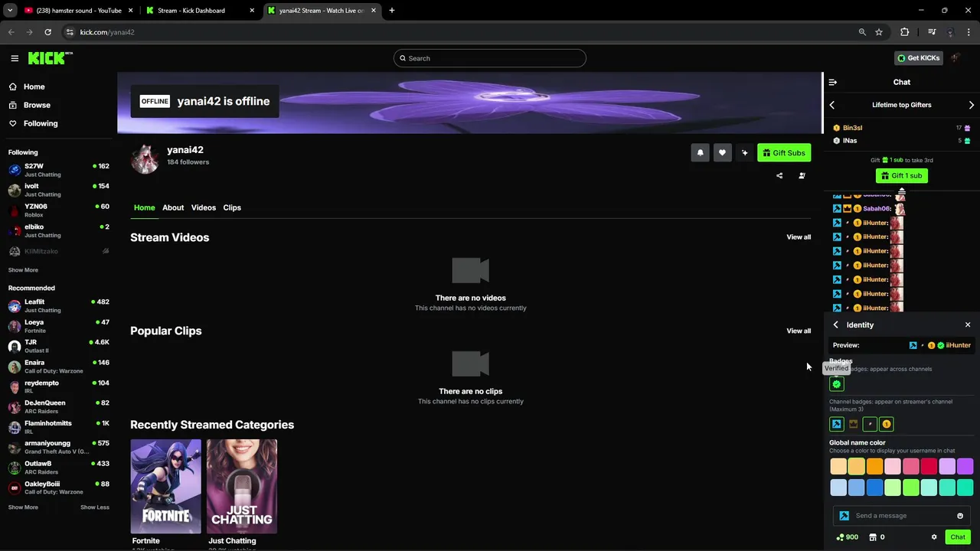980x551 pixels.
Task: Switch to the About tab
Action: click(173, 207)
